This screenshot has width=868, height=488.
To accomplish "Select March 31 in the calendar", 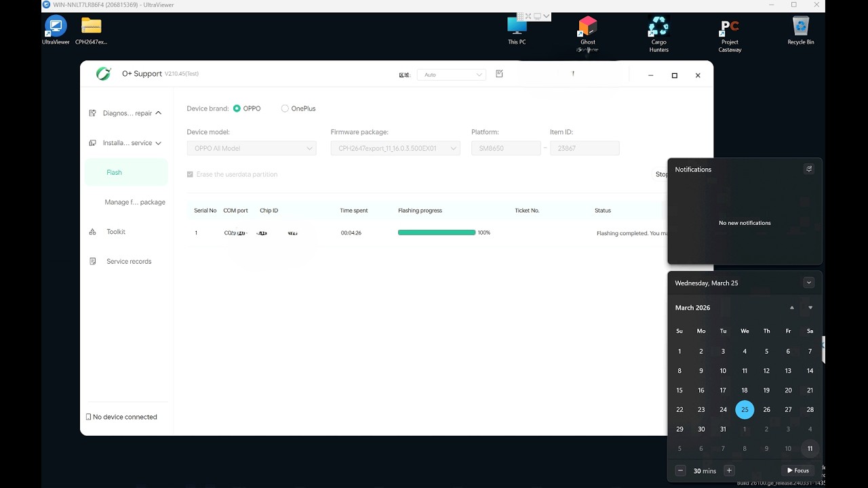I will [723, 429].
